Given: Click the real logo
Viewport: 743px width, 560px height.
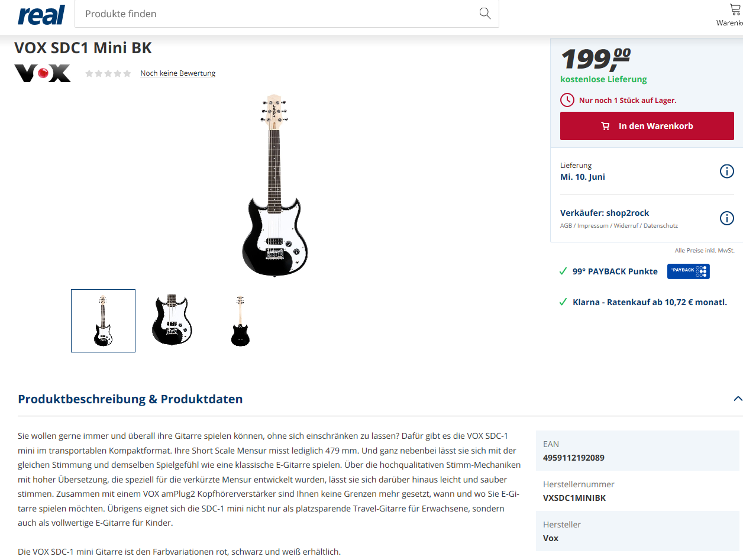Looking at the screenshot, I should [41, 14].
